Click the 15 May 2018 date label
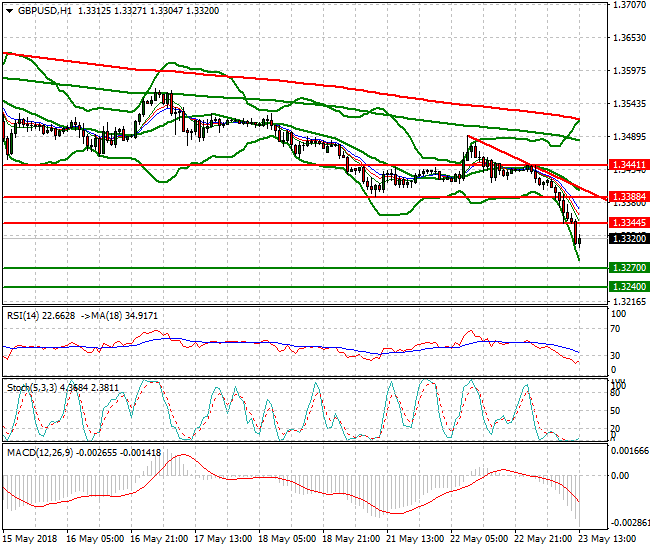650x550 pixels. pos(30,539)
